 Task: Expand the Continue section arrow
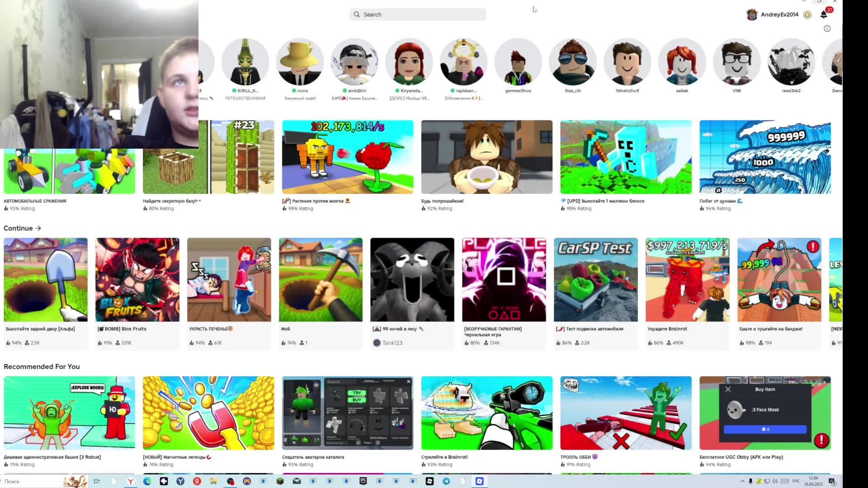tap(38, 228)
